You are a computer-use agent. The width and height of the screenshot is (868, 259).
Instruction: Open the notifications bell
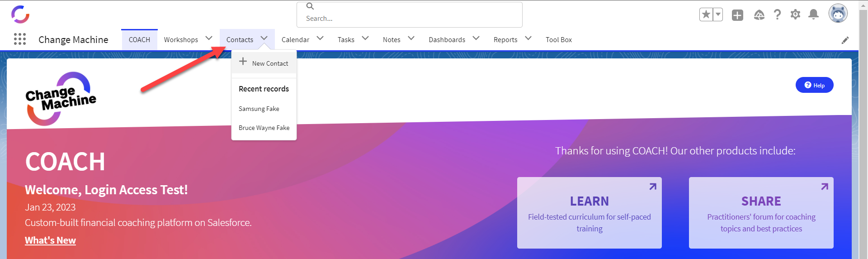(x=813, y=14)
